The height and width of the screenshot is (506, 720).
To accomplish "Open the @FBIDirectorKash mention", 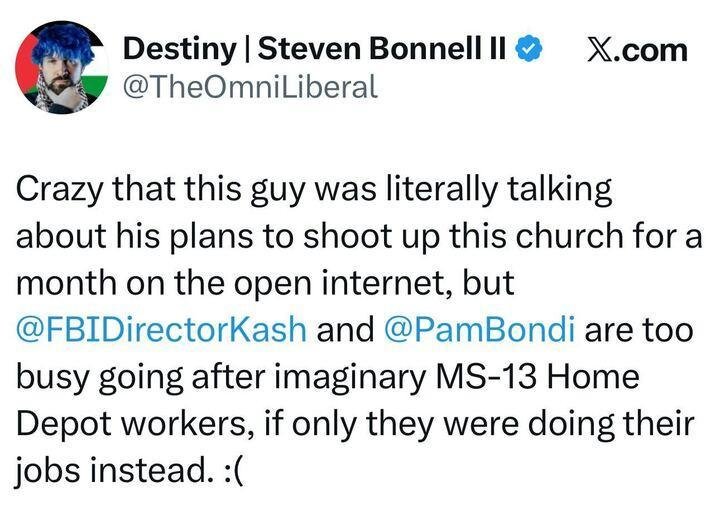I will [162, 330].
